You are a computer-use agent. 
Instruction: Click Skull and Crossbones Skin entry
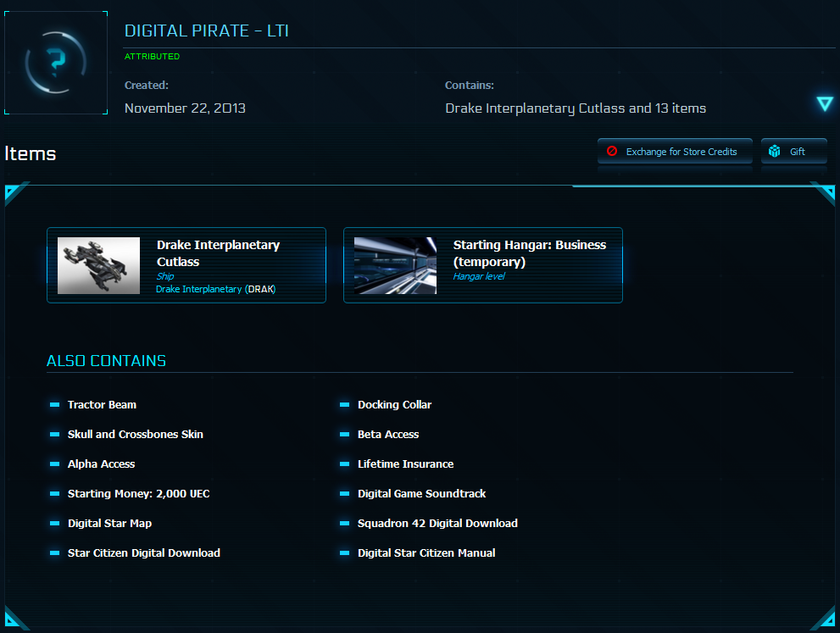[136, 435]
